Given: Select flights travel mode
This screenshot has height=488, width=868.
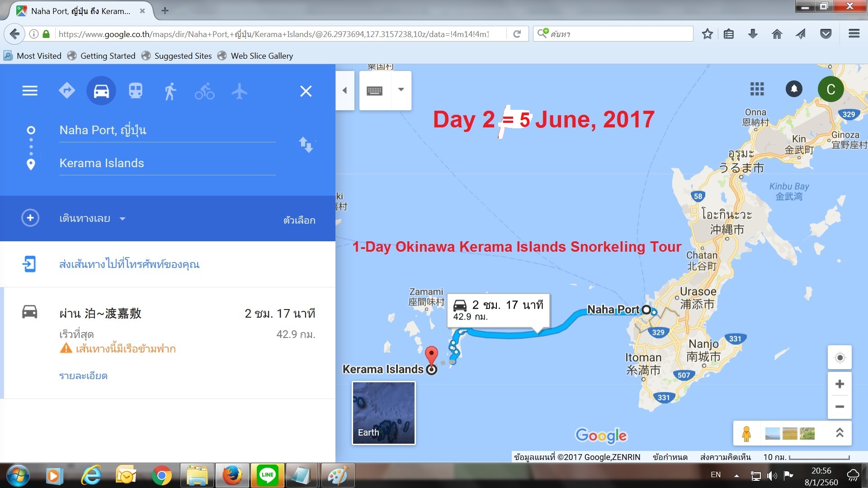Looking at the screenshot, I should click(240, 91).
